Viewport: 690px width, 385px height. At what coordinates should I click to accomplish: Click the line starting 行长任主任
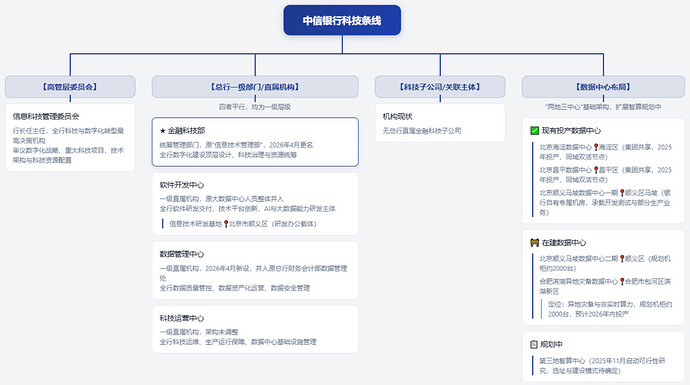pos(68,136)
